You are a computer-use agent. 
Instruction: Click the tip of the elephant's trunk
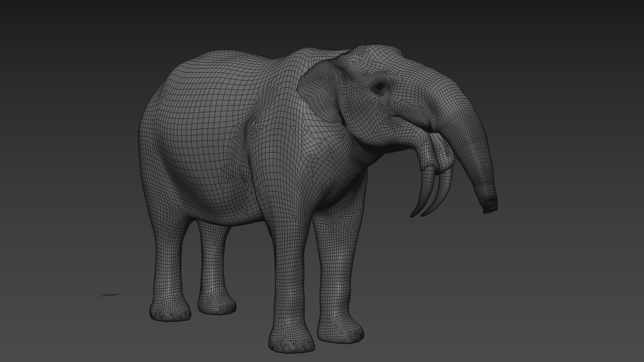(490, 205)
